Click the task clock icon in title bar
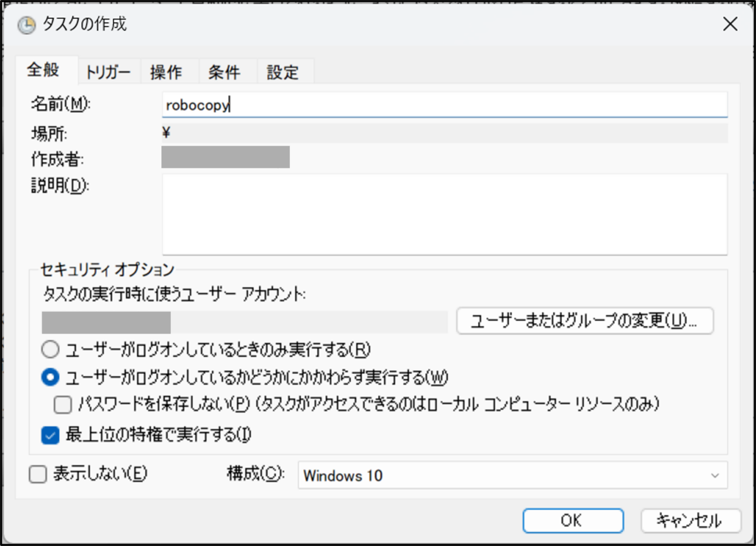The image size is (756, 546). [27, 25]
